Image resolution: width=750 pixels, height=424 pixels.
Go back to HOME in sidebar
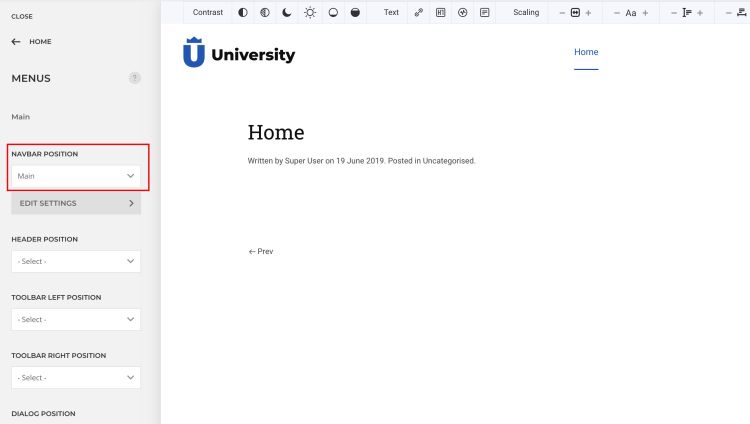(x=40, y=42)
